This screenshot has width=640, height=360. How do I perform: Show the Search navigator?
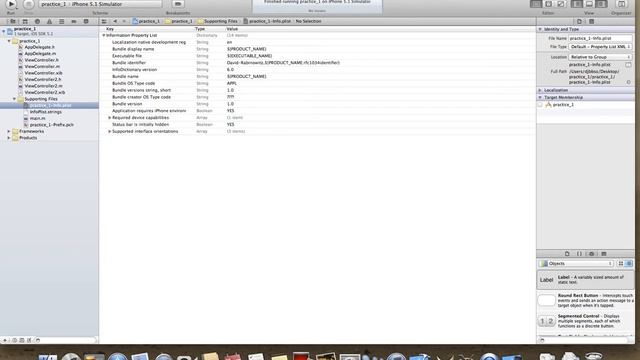coord(37,21)
